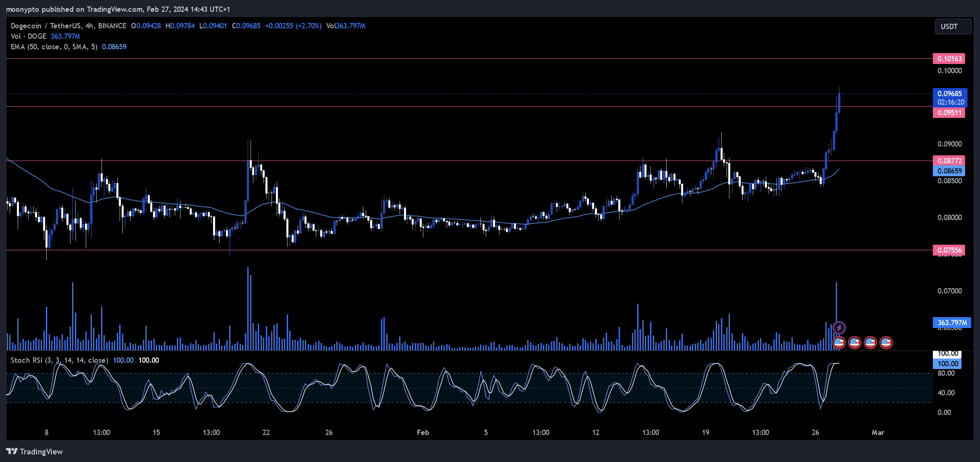The height and width of the screenshot is (462, 980).
Task: Click the 80.00 Stoch RSI axis label
Action: (x=946, y=373)
